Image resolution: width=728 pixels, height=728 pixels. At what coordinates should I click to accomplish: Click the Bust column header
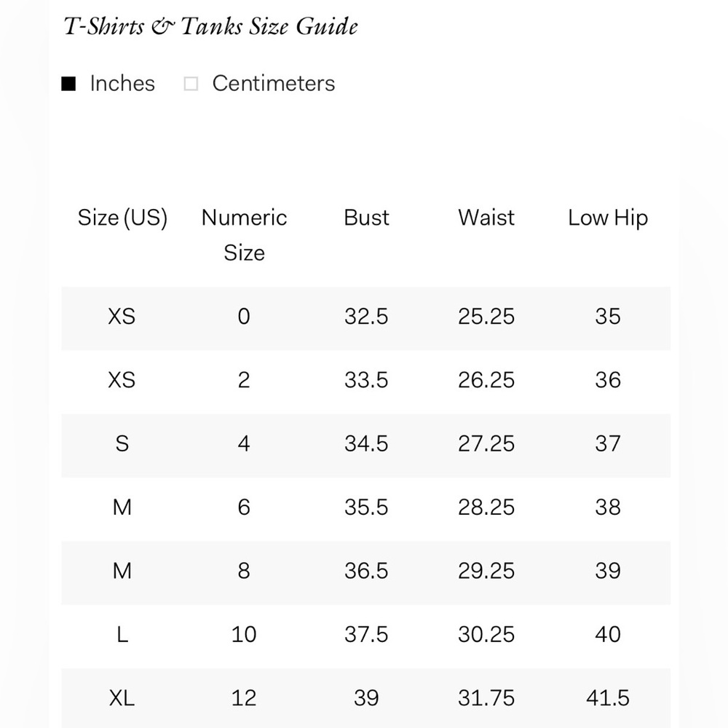(x=366, y=218)
